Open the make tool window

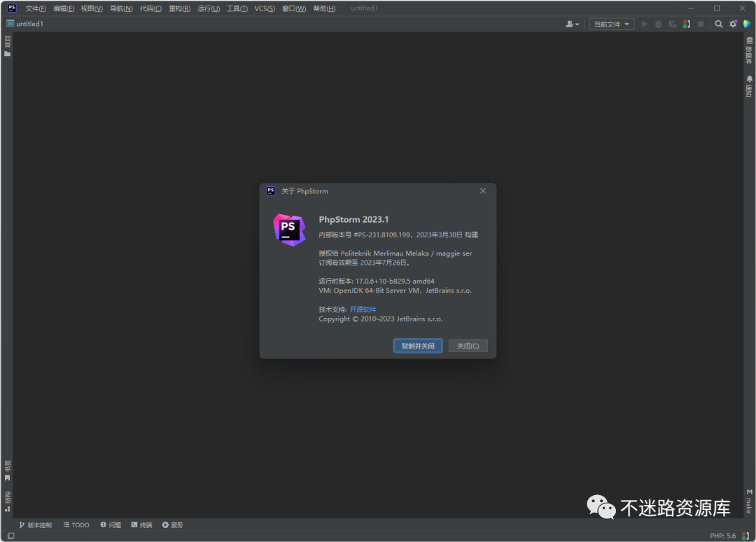coord(749,501)
